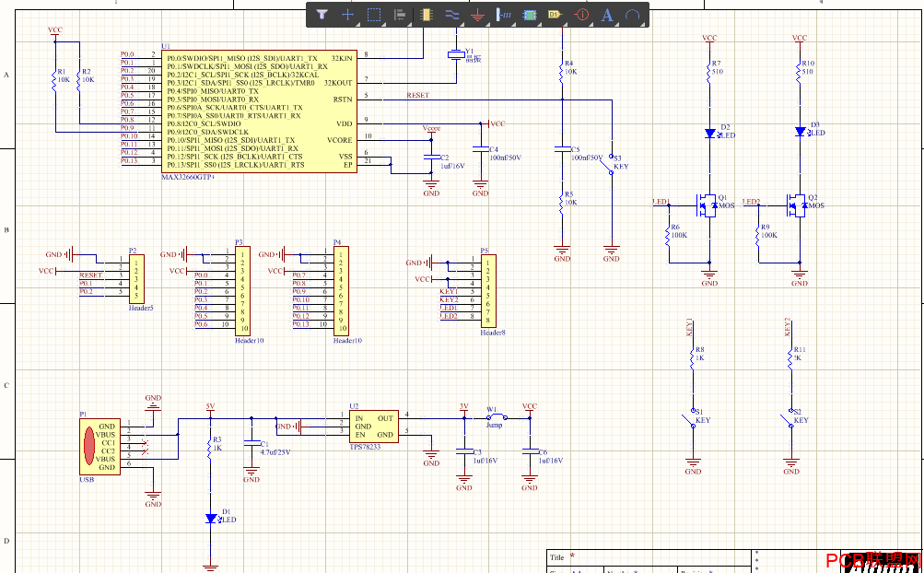Select resistor R1 10K

tap(54, 82)
